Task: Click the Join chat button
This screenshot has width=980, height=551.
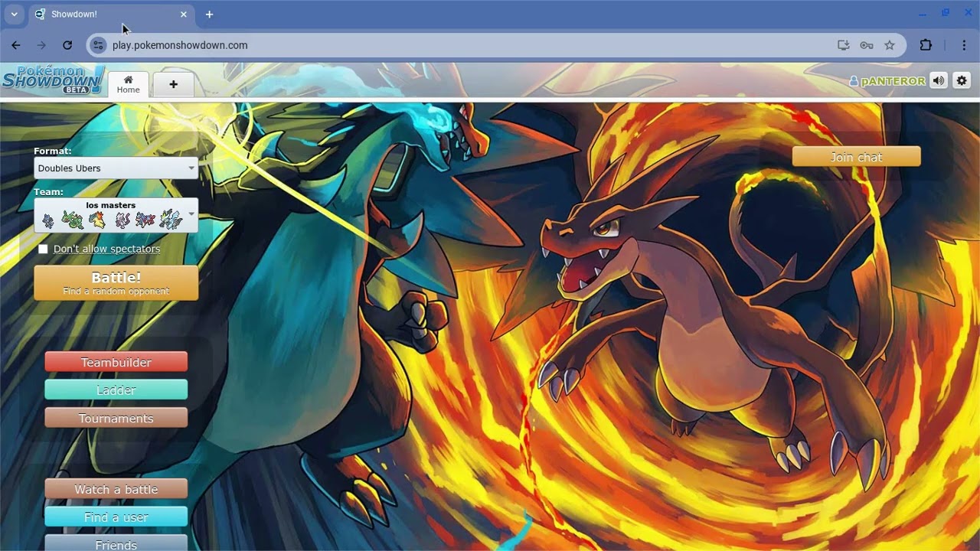Action: click(857, 157)
